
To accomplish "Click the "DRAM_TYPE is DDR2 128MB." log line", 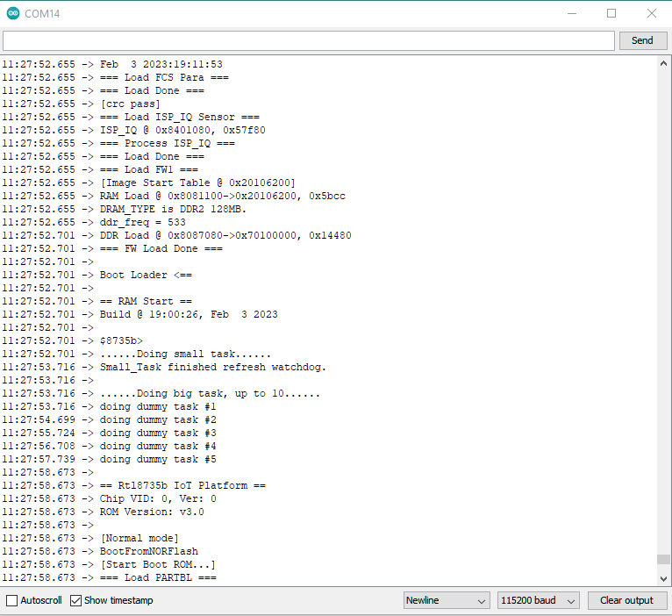I will [x=173, y=209].
